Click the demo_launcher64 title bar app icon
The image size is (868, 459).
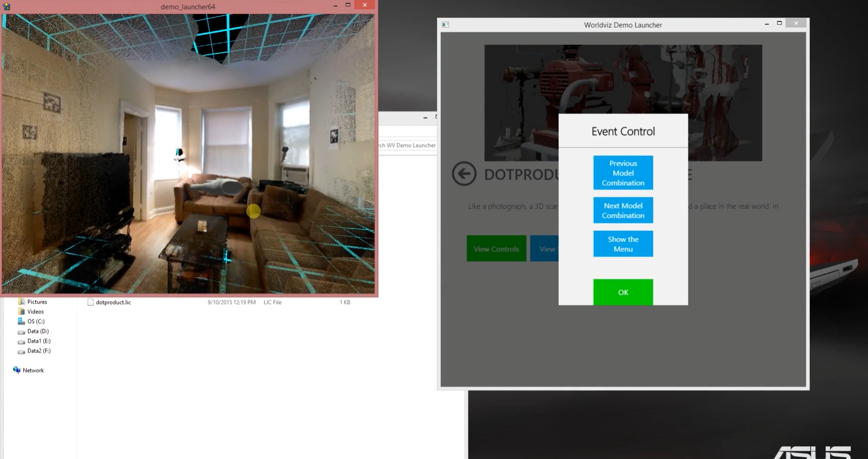(7, 7)
